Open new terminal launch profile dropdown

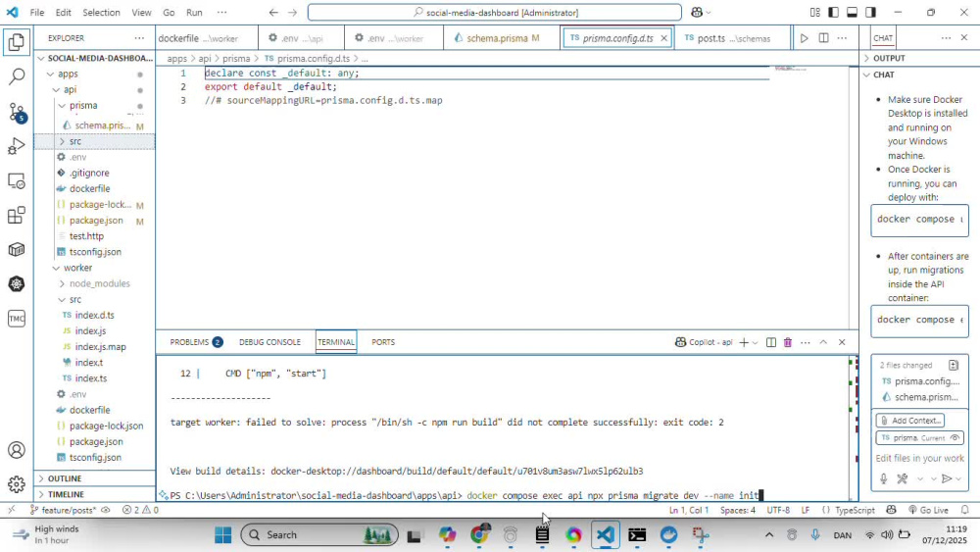pos(755,342)
